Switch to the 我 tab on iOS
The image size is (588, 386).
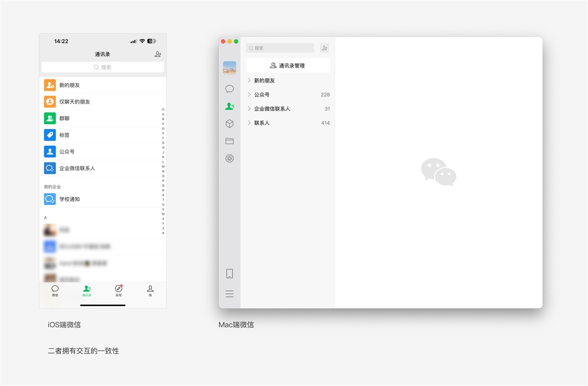(150, 291)
